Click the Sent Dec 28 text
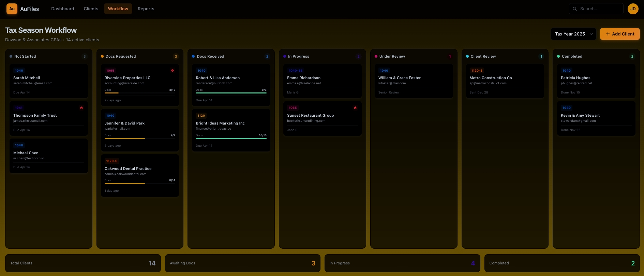 point(479,92)
